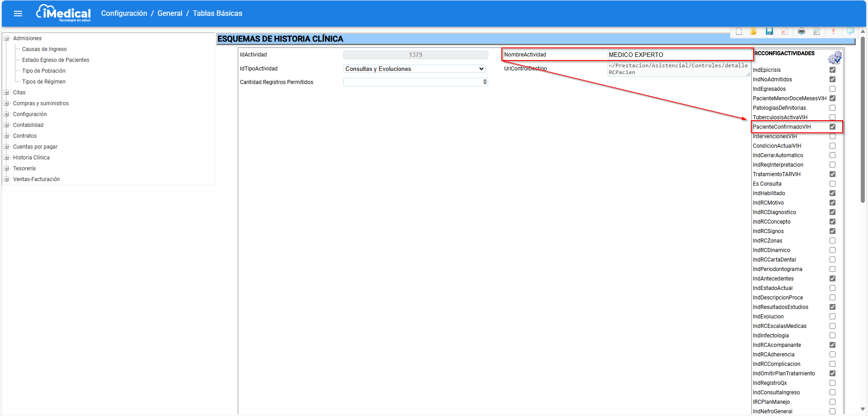Click the General breadcrumb link
868x416 pixels.
tap(170, 14)
